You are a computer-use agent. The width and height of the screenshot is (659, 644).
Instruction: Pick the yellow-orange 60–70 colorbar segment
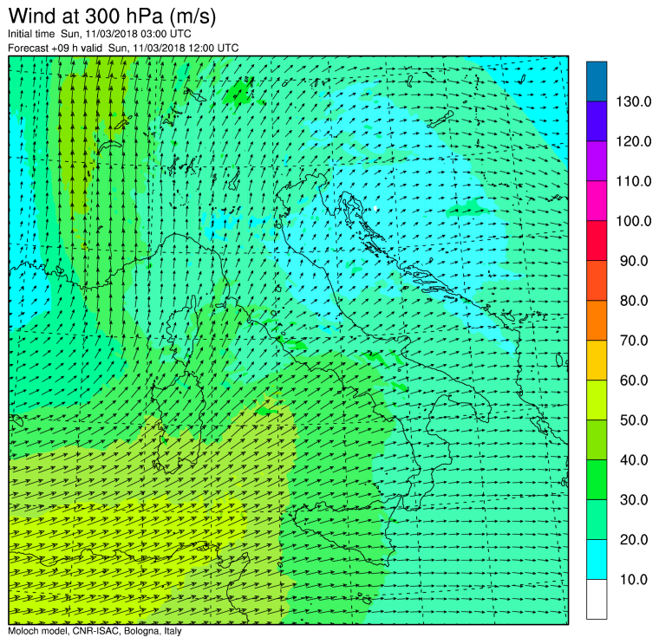pos(597,360)
